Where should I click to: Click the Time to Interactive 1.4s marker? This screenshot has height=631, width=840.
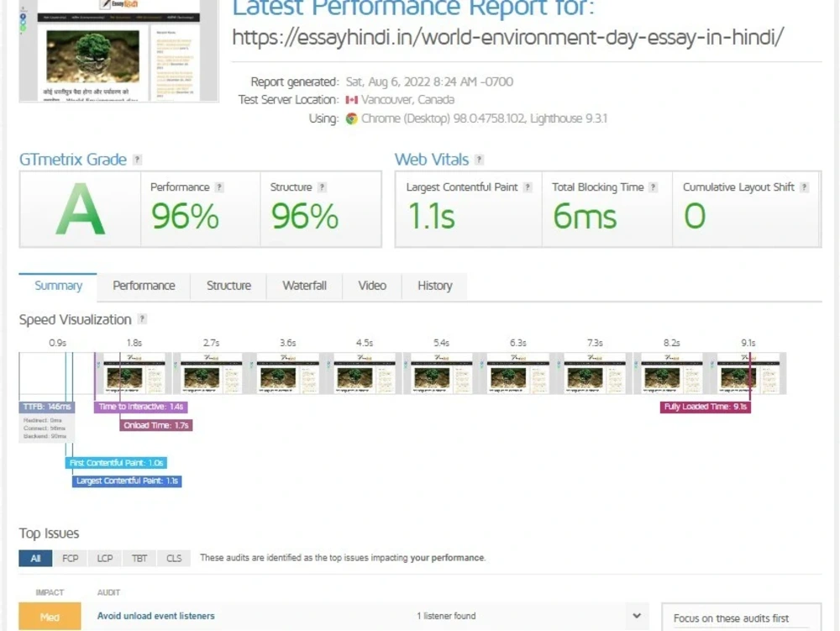click(141, 408)
